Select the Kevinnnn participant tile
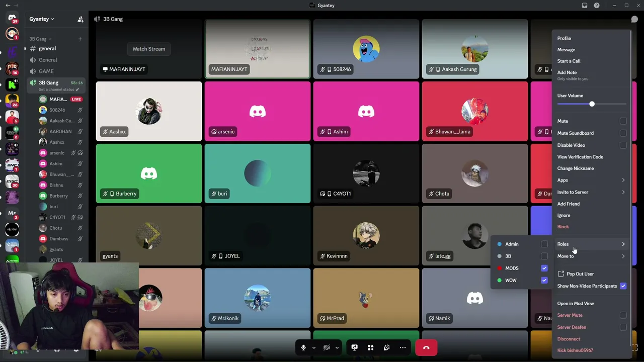644x362 pixels. (x=366, y=235)
